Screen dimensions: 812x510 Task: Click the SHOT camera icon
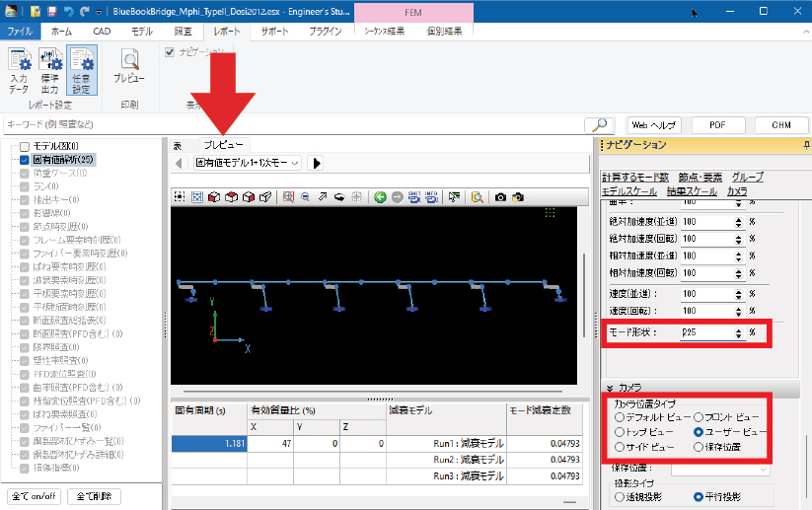(x=414, y=196)
